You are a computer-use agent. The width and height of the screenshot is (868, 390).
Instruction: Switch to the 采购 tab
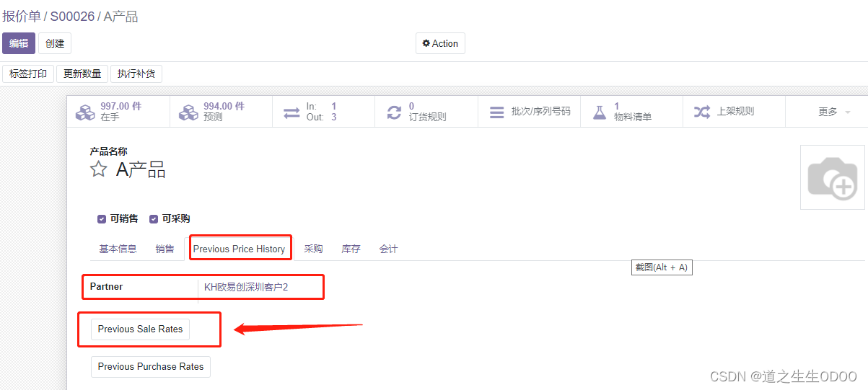(313, 249)
